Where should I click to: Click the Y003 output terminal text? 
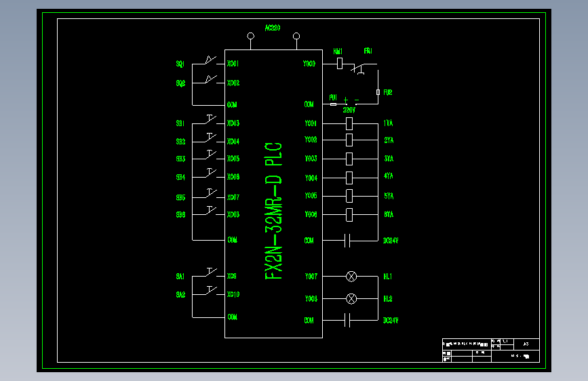[311, 159]
